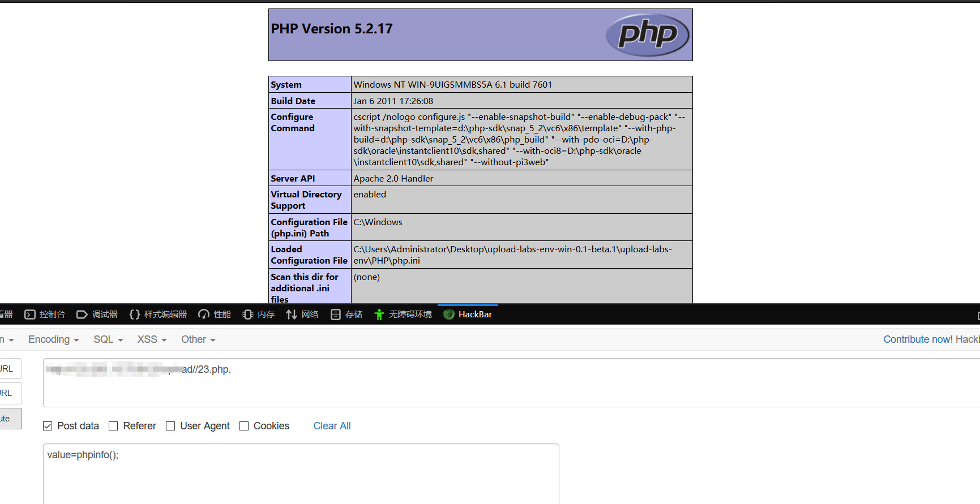Click the PHP logo in the header
Viewport: 980px width, 504px height.
647,35
